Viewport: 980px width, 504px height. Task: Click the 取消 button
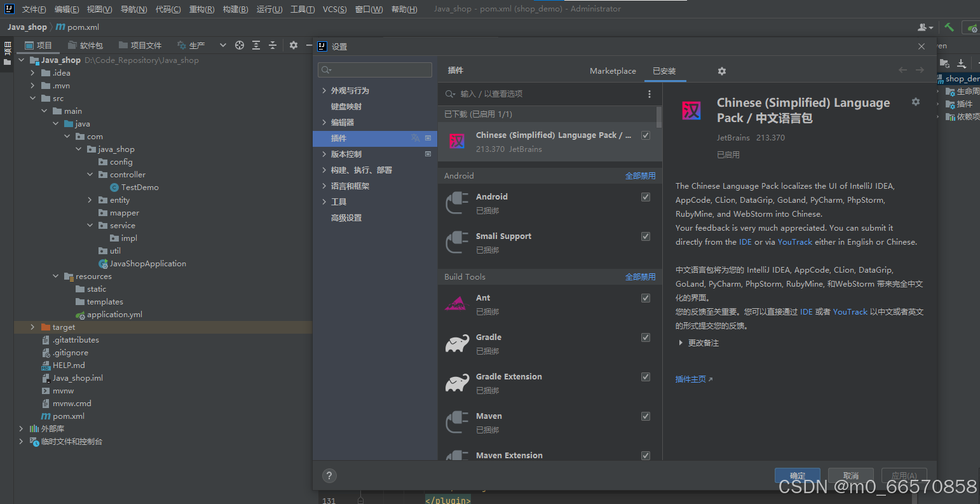[x=851, y=475]
